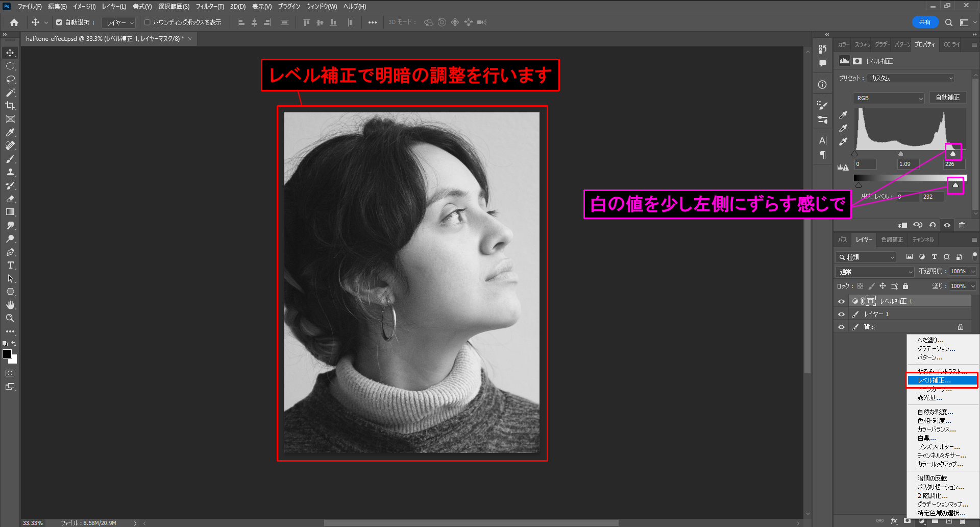Image resolution: width=980 pixels, height=527 pixels.
Task: Choose 色相・彩度 from adjustment menu
Action: pyautogui.click(x=934, y=421)
